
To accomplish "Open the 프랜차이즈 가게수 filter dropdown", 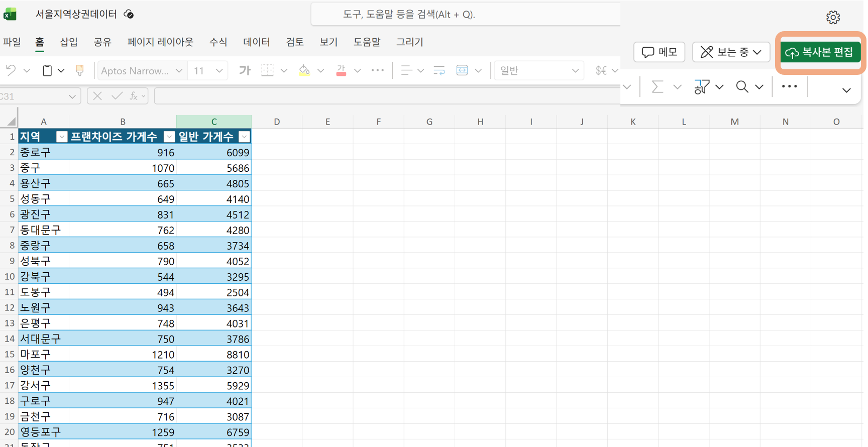I will coord(169,137).
